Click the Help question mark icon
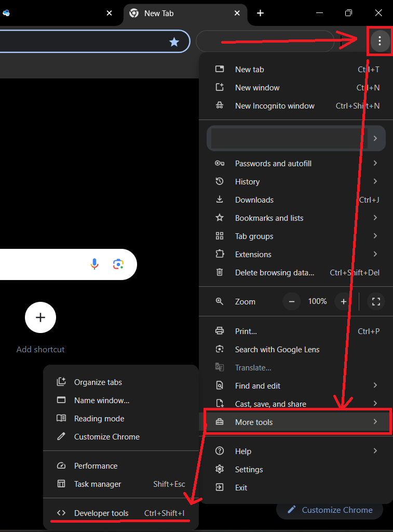The image size is (393, 532). tap(220, 451)
